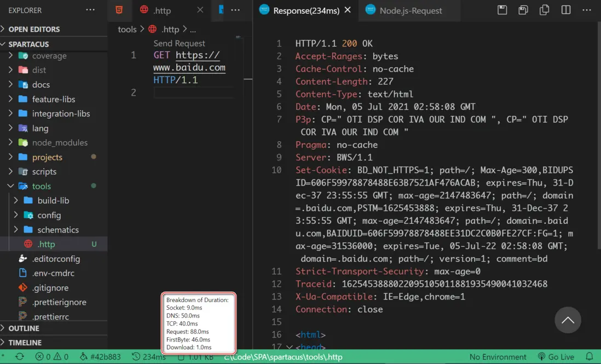Click Go Live in status bar

(x=556, y=357)
